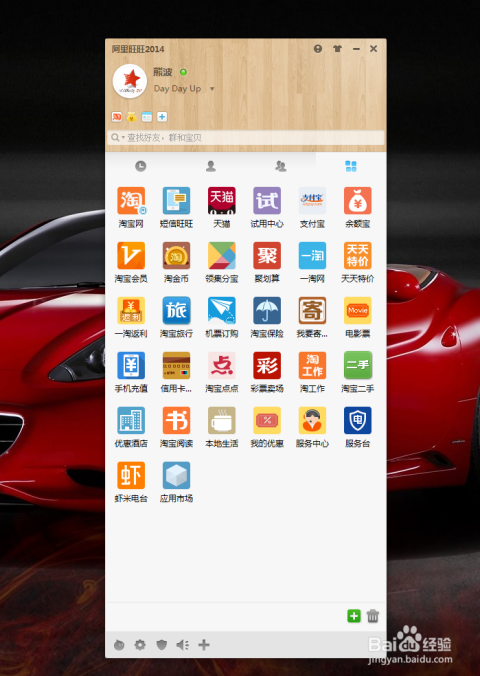Open 淘宝保险 umbrella icon
The height and width of the screenshot is (676, 480).
point(267,310)
